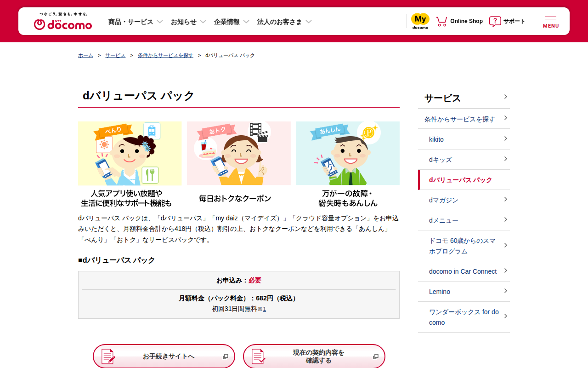Open My docomo account icon

point(420,21)
